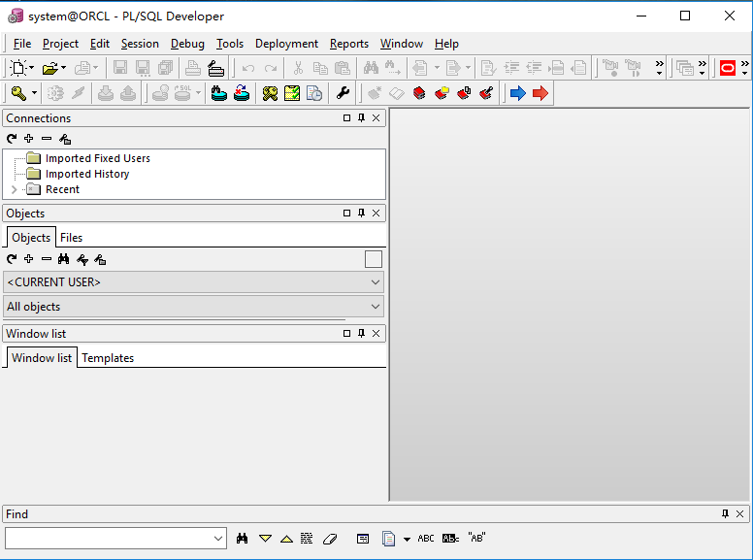
Task: Click the red right arrow icon
Action: click(540, 93)
